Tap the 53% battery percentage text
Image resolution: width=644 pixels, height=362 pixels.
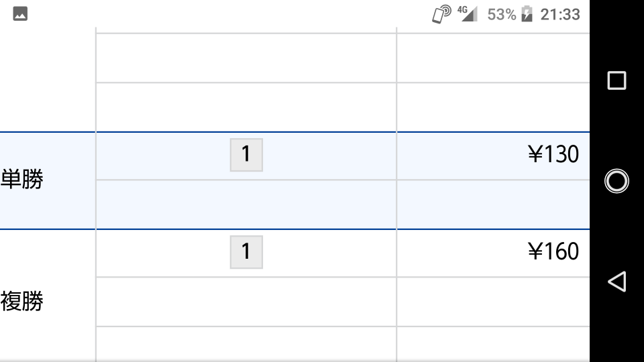[x=502, y=14]
